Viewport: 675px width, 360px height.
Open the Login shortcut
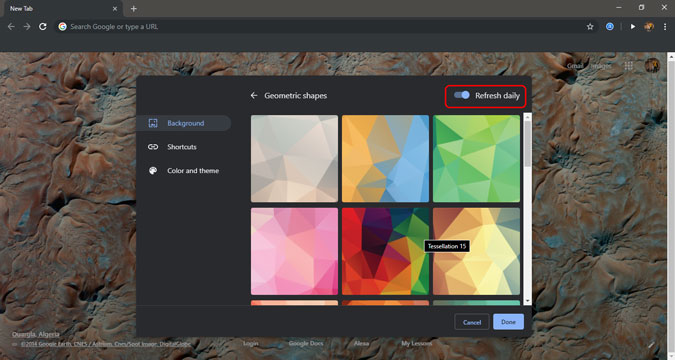click(x=251, y=344)
